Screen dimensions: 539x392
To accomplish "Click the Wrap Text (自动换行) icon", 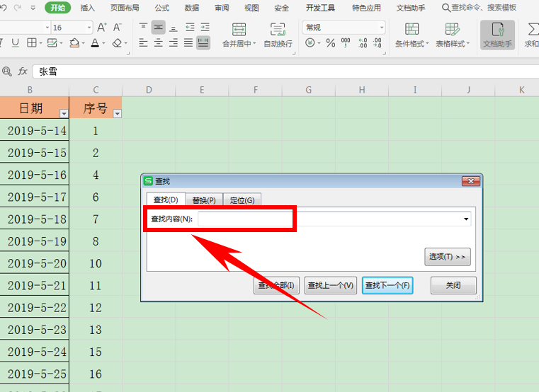I will point(278,30).
